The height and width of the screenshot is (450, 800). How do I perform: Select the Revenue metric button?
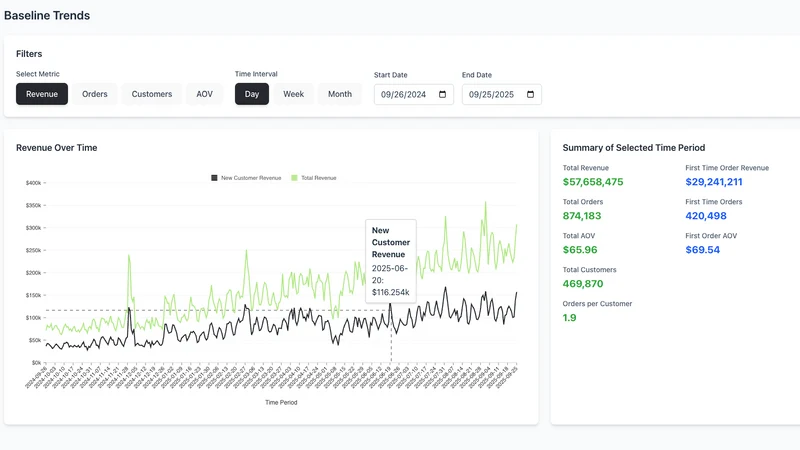coord(42,94)
